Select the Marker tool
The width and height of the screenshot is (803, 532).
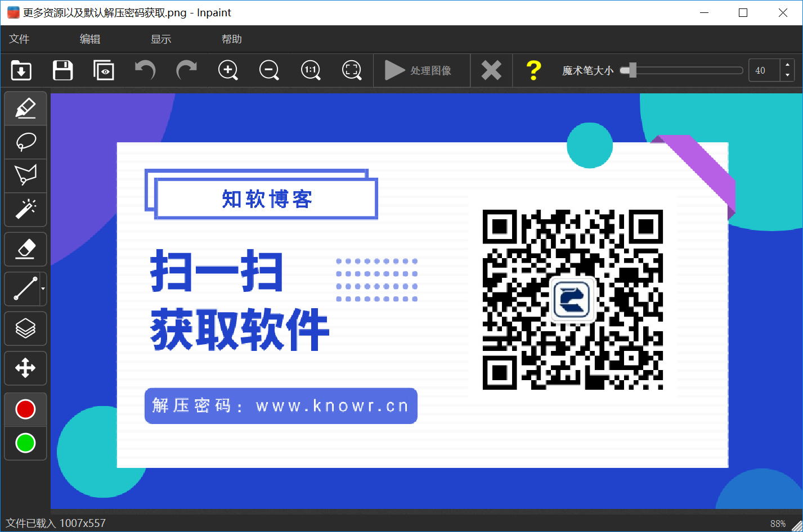[x=25, y=108]
